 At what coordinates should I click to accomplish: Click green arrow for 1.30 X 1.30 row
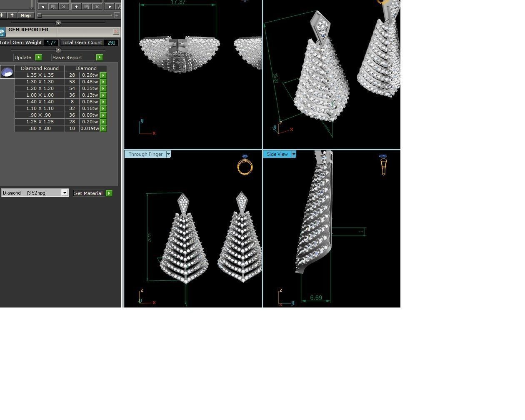pyautogui.click(x=103, y=82)
